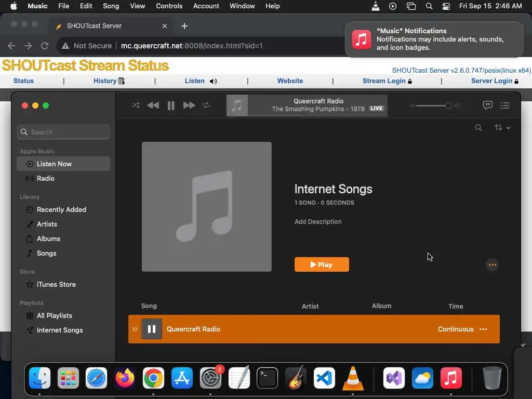Open All Playlists in sidebar
This screenshot has height=399, width=532.
pyautogui.click(x=63, y=316)
